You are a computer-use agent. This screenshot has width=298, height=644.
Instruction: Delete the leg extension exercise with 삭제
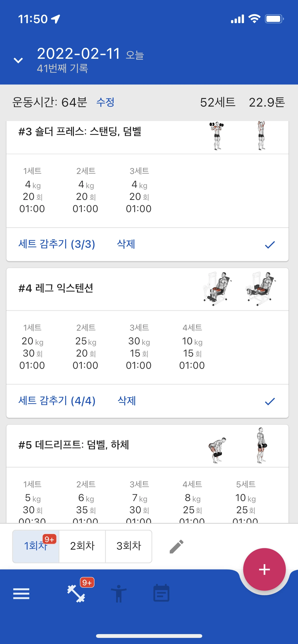pos(127,401)
